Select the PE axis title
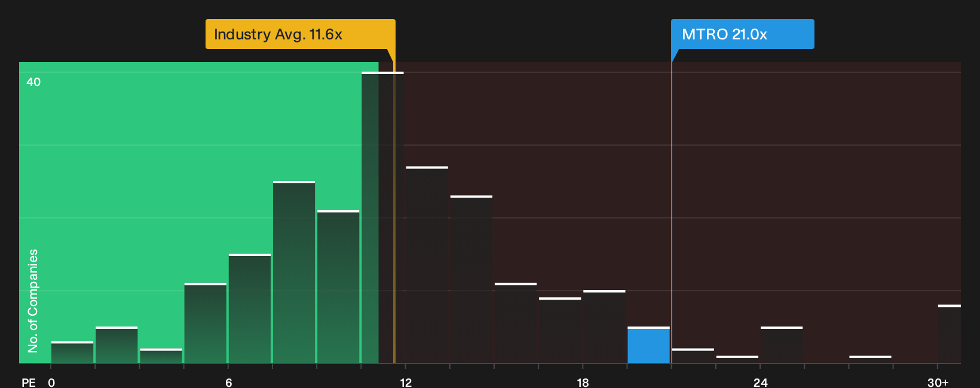Image resolution: width=980 pixels, height=388 pixels. [29, 383]
